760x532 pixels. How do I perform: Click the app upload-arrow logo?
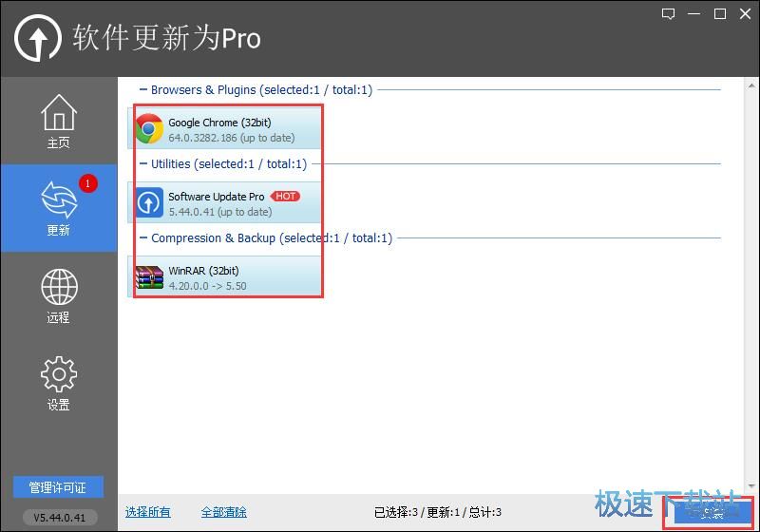(38, 38)
